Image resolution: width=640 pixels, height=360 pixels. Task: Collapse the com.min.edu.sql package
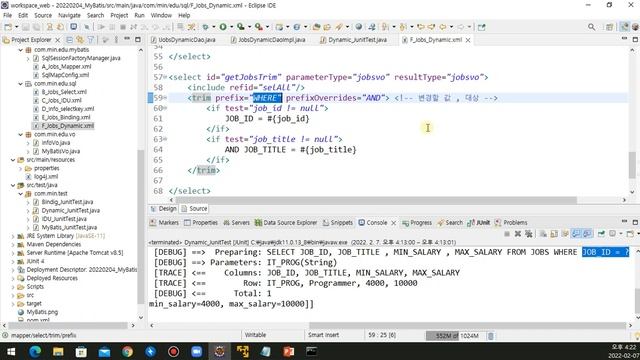pyautogui.click(x=20, y=84)
